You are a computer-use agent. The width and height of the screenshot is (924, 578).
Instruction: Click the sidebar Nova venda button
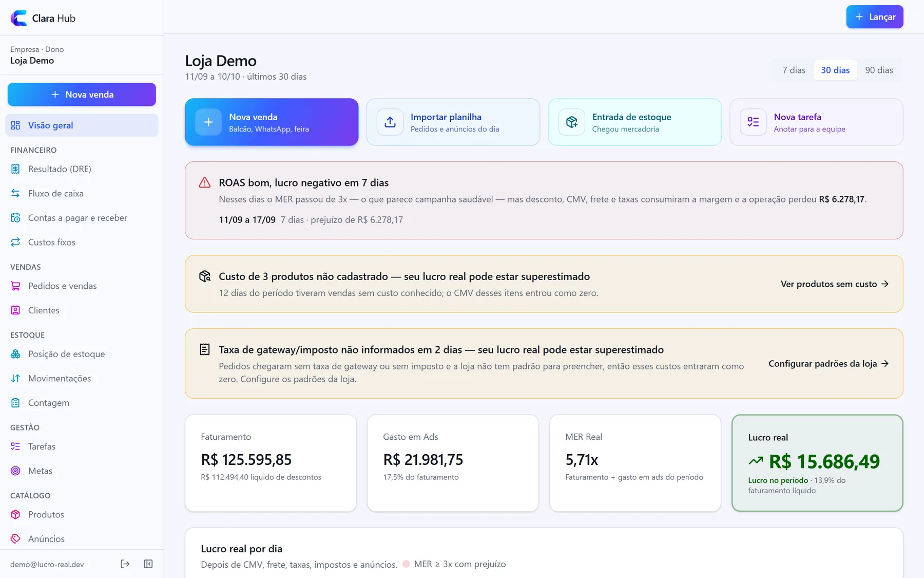[82, 95]
